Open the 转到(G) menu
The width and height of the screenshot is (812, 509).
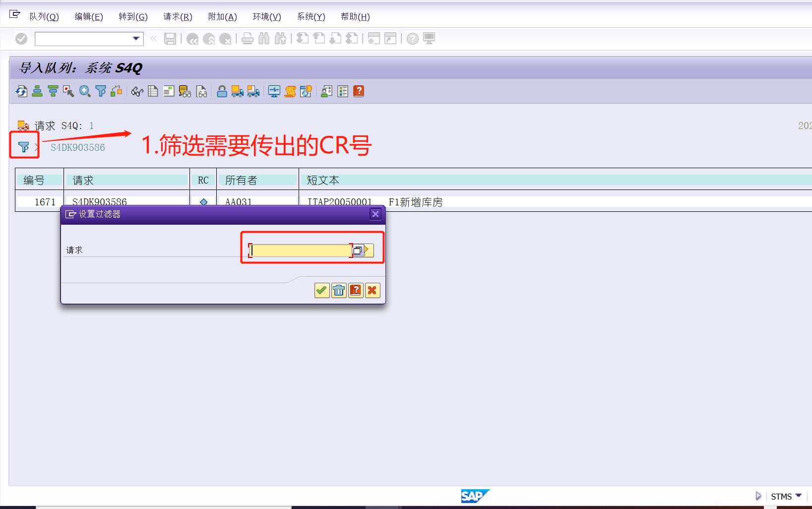(133, 16)
